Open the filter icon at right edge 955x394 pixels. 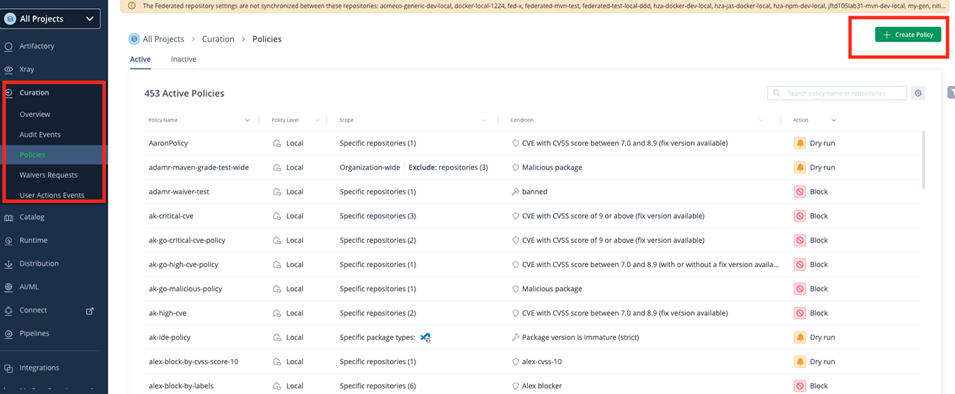(x=951, y=92)
